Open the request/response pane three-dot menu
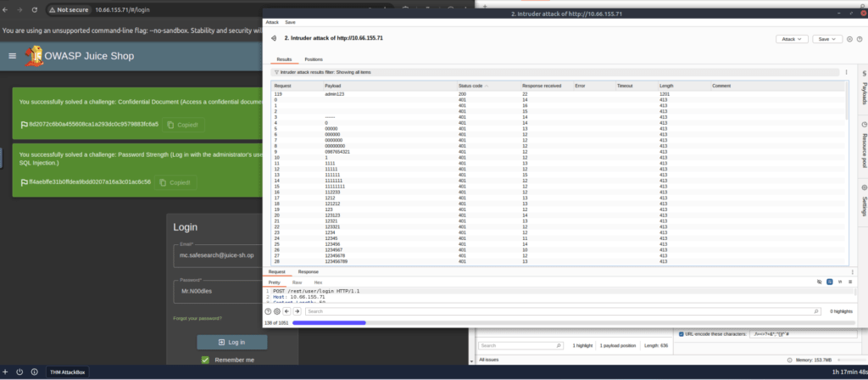 [x=852, y=272]
